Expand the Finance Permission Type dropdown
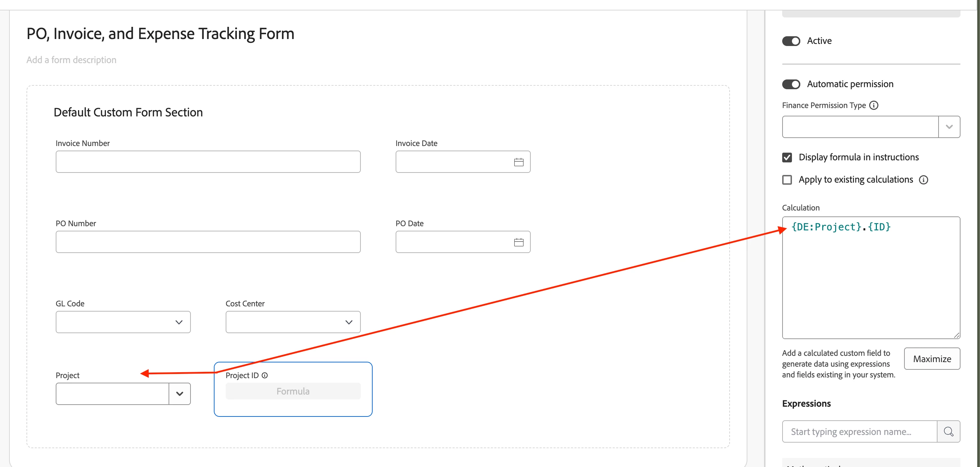Screen dimensions: 980x467 949,127
